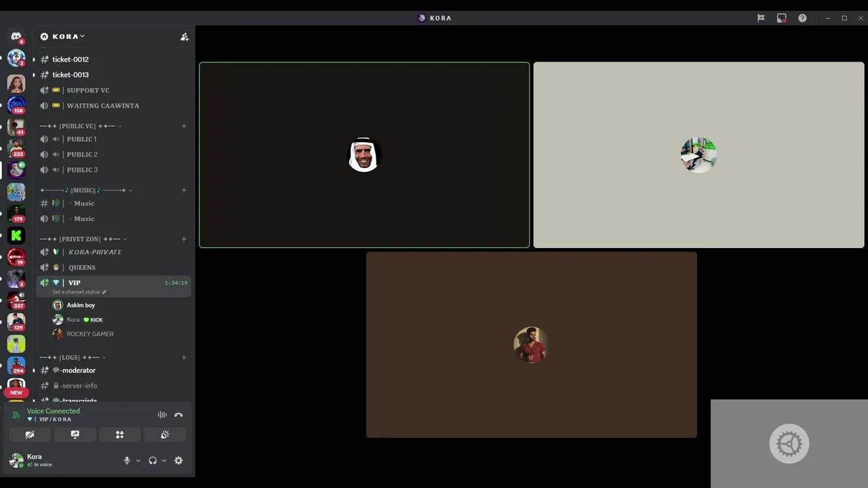Join the Music voice channel
Viewport: 868px width, 488px height.
point(114,219)
